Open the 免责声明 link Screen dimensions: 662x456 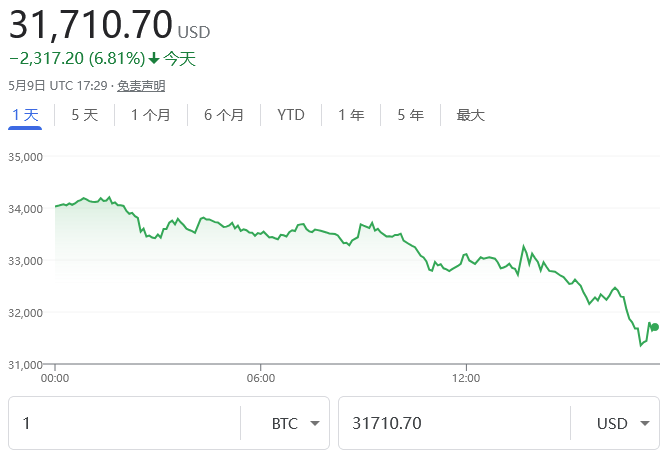pyautogui.click(x=141, y=86)
